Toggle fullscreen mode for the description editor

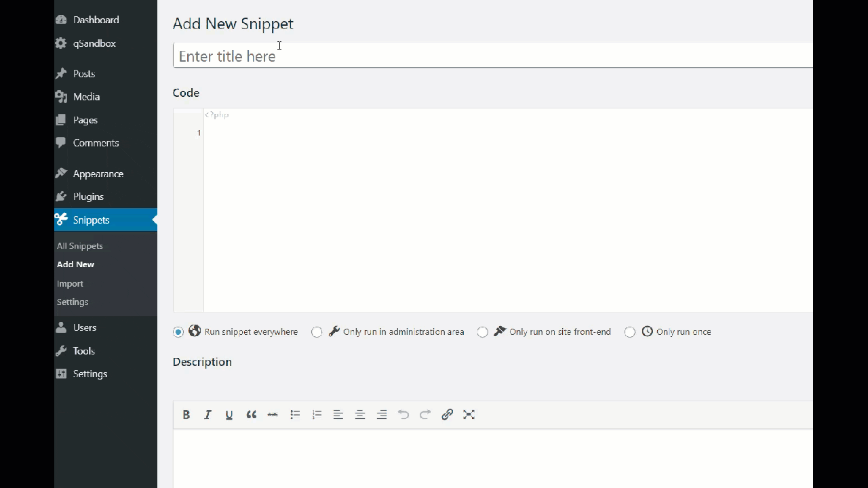(x=469, y=414)
